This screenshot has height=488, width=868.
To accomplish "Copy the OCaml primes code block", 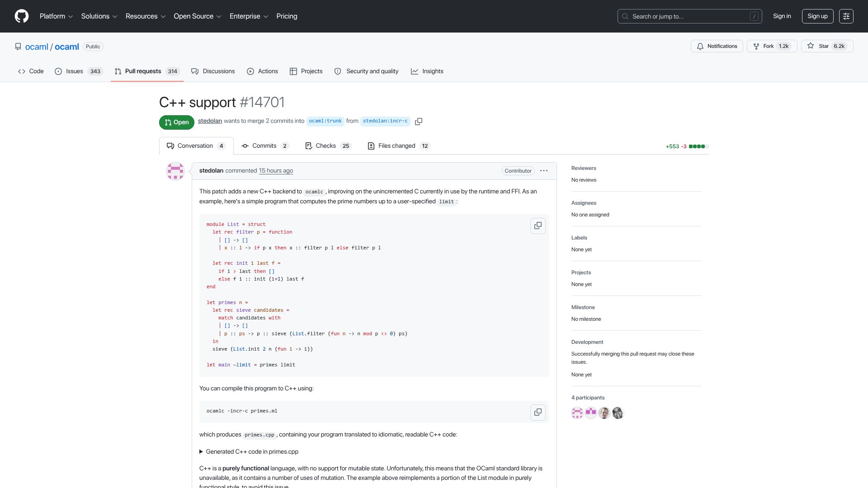I will point(538,225).
